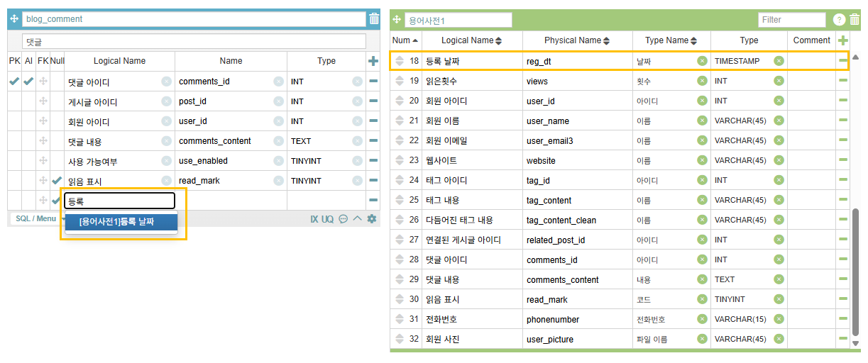Open the dictionary help question icon
Screen dimensions: 868x363
coord(838,20)
